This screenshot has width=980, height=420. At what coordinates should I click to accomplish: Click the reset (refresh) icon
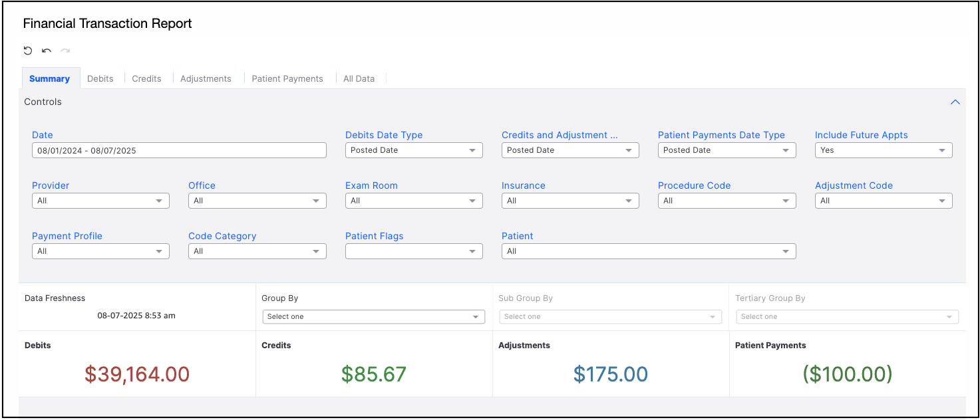point(28,51)
